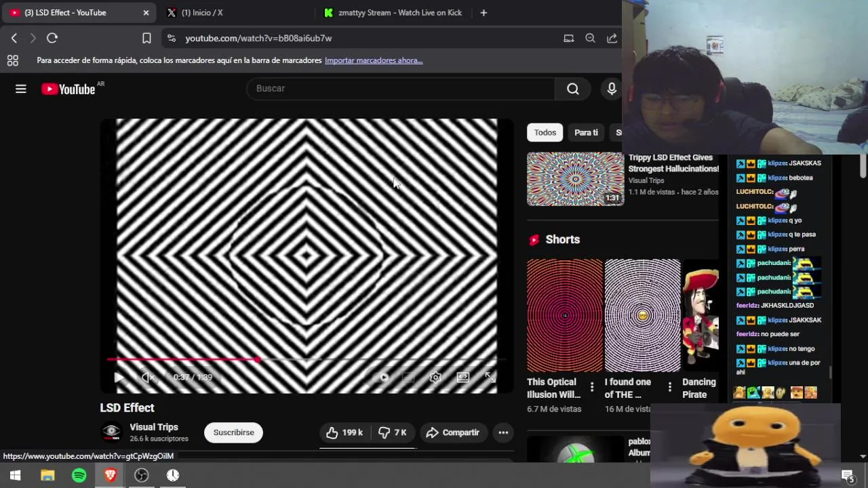868x488 pixels.
Task: Select the Todos filter chip
Action: point(545,132)
